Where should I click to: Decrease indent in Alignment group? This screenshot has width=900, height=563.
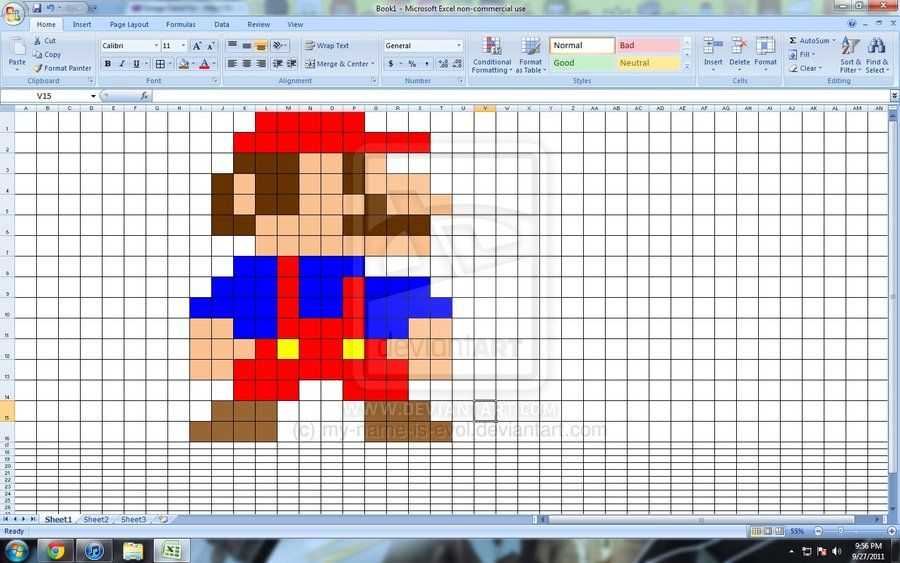tap(278, 64)
